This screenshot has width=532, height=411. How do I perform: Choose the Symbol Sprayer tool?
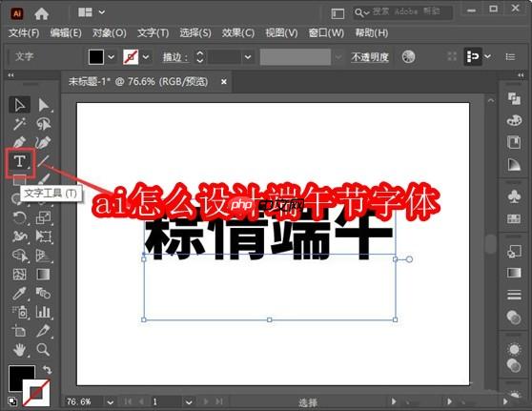19,312
